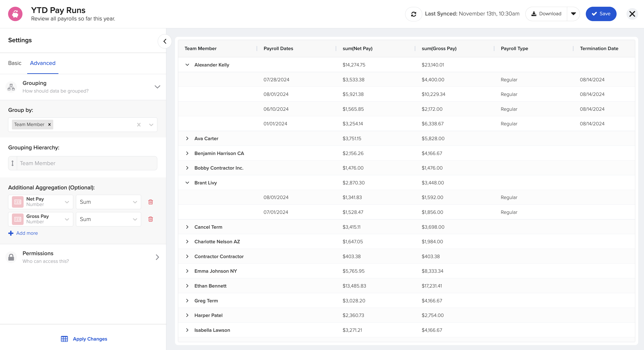
Task: Click the sum(Gross Pay) column header
Action: tap(439, 49)
